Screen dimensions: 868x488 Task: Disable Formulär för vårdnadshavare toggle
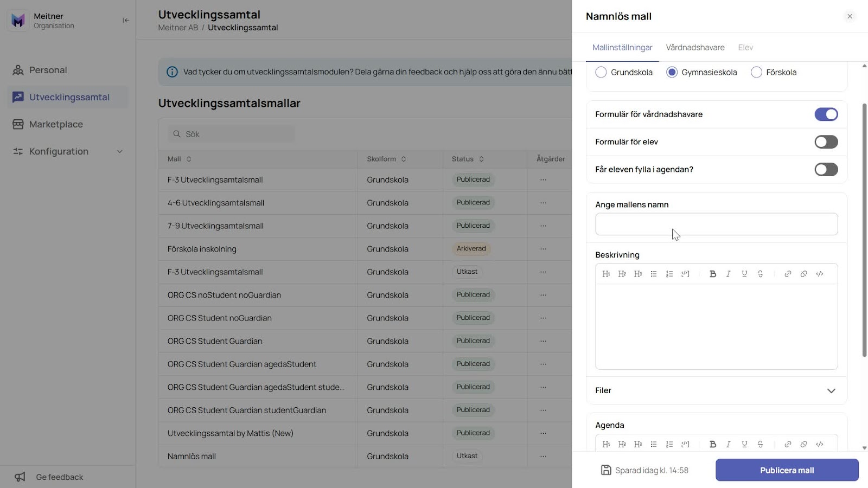pos(826,114)
